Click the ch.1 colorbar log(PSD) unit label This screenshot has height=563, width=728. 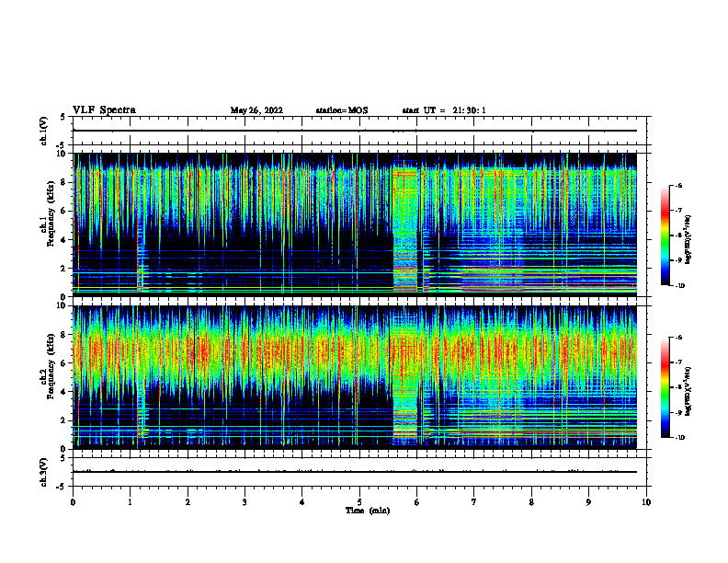coord(688,240)
